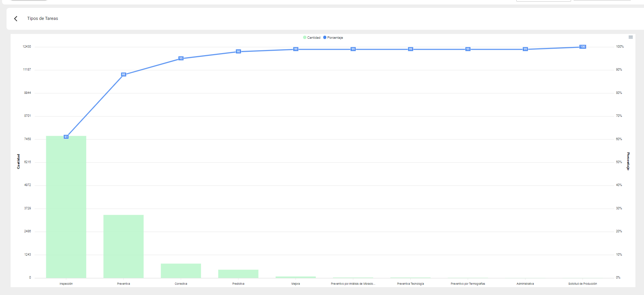
Task: Click the 95 percent data marker
Action: click(x=181, y=58)
